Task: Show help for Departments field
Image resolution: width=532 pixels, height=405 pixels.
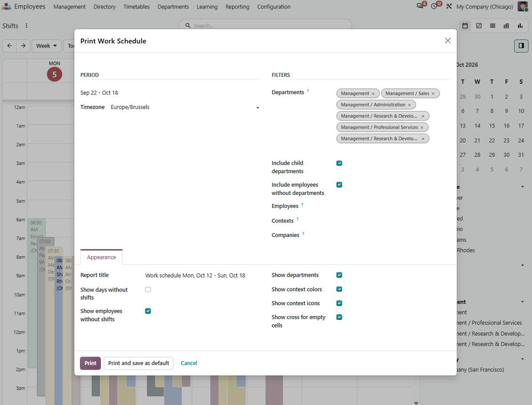Action: 308,91
